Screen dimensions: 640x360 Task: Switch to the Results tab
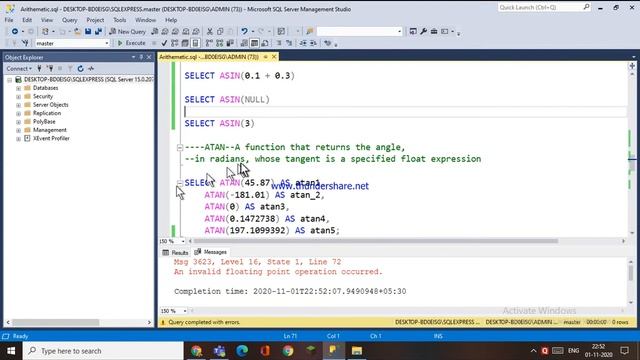click(x=175, y=252)
